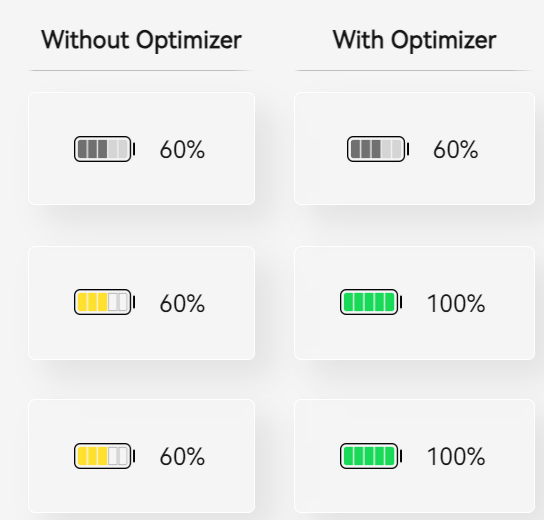Viewport: 544px width, 520px height.
Task: Click the gray battery icon under Without Optimizer
Action: (104, 149)
